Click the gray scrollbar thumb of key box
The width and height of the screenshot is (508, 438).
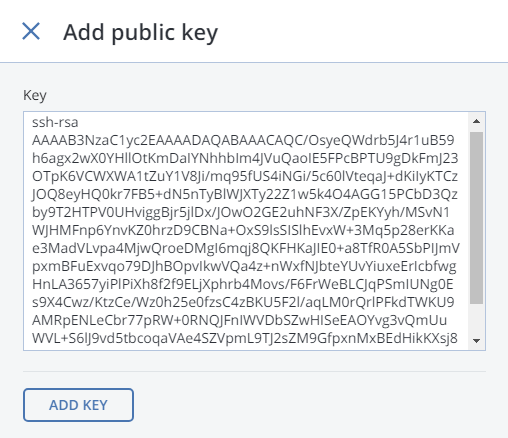476,218
